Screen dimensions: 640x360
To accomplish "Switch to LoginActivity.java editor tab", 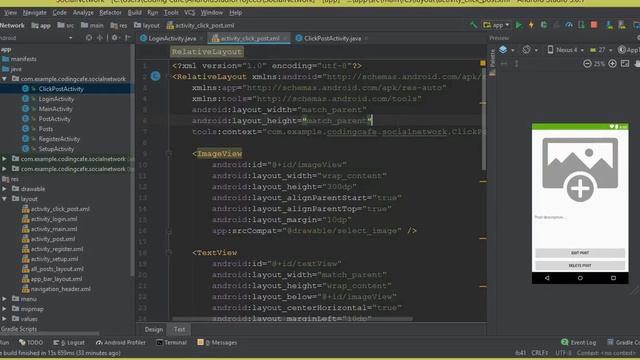I will click(171, 38).
